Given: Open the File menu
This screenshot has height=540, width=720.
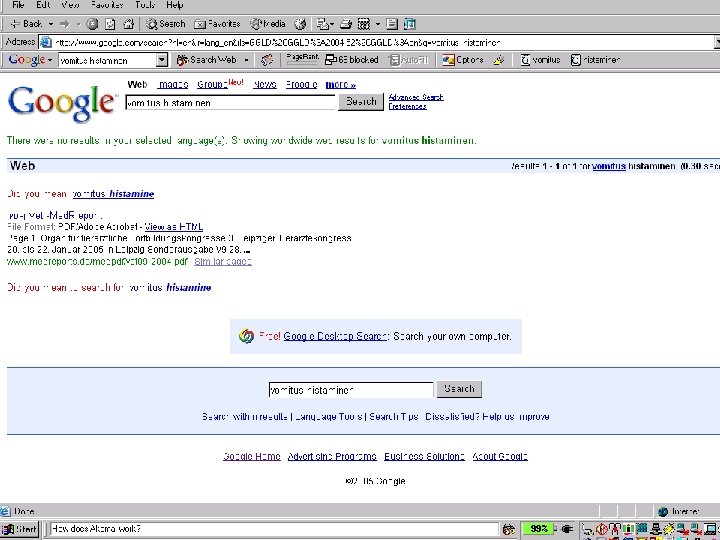Looking at the screenshot, I should click(x=18, y=5).
